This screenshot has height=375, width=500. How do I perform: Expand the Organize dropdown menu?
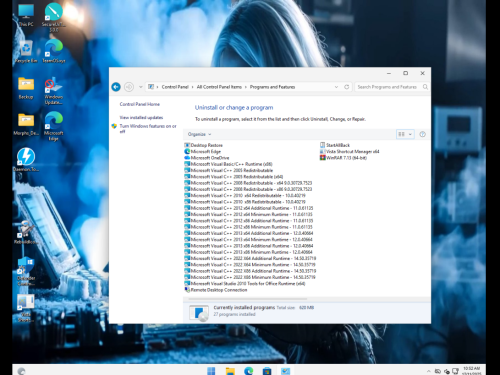coord(199,134)
